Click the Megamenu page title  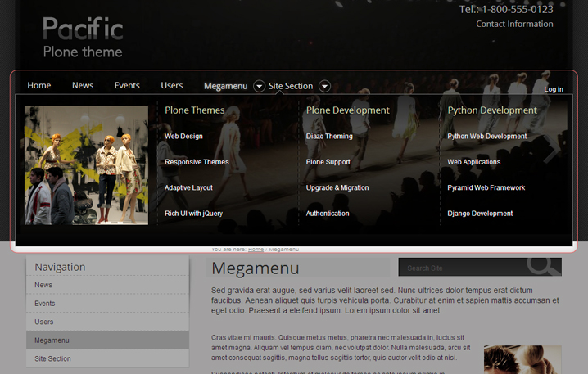click(255, 268)
